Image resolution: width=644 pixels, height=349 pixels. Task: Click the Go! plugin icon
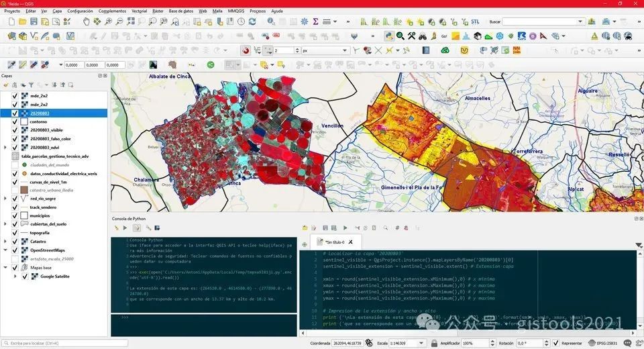tap(444, 36)
